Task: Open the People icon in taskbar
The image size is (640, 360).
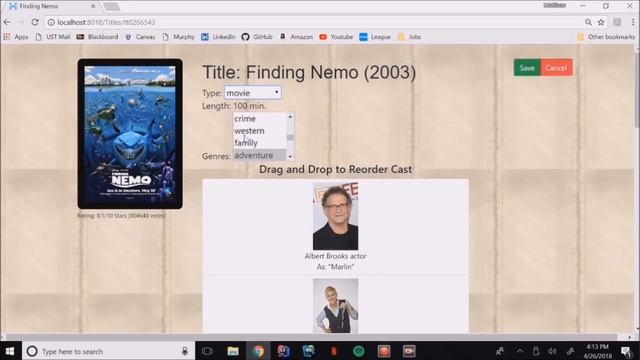Action: coord(500,351)
